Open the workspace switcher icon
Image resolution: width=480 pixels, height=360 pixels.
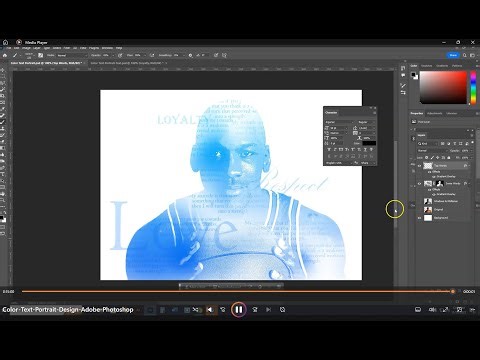[x=472, y=55]
